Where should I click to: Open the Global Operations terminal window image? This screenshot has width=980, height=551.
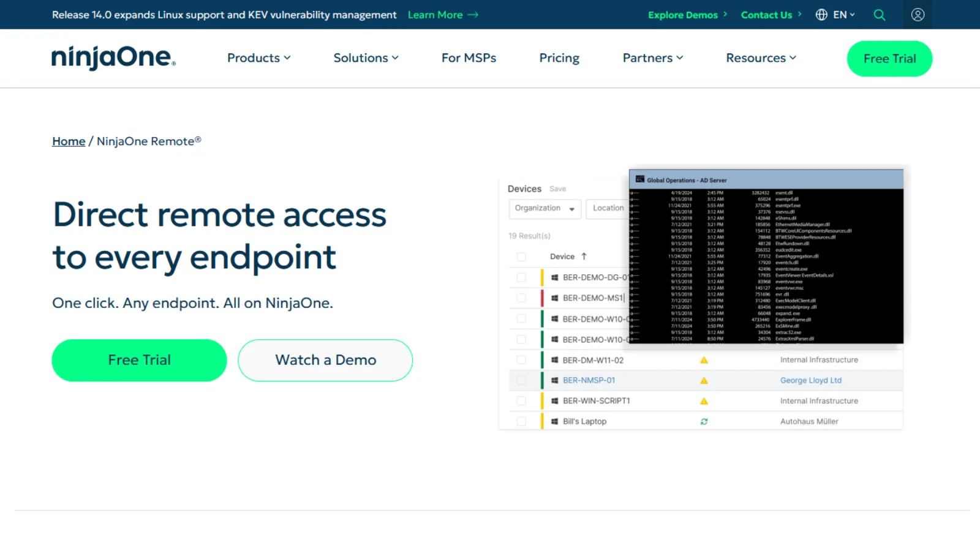coord(766,257)
